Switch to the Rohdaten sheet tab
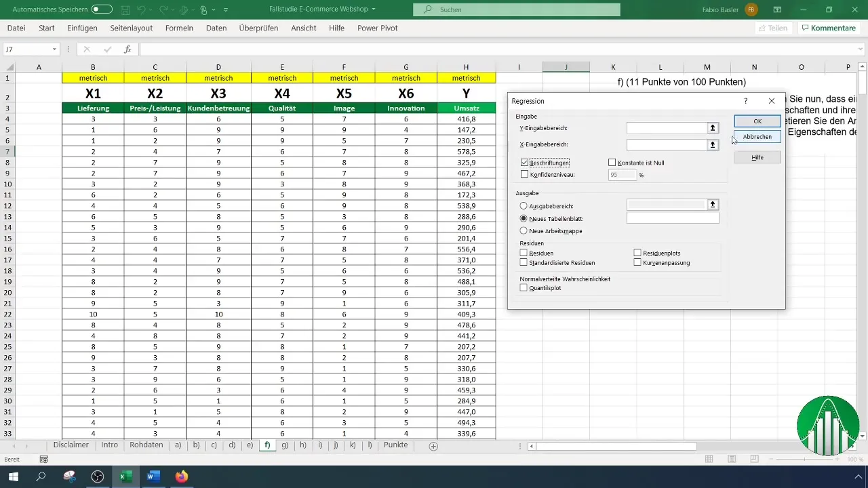The height and width of the screenshot is (488, 868). point(146,445)
